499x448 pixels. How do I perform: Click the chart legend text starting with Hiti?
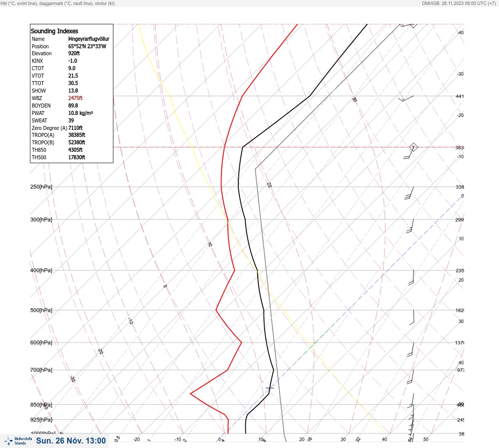[x=58, y=3]
